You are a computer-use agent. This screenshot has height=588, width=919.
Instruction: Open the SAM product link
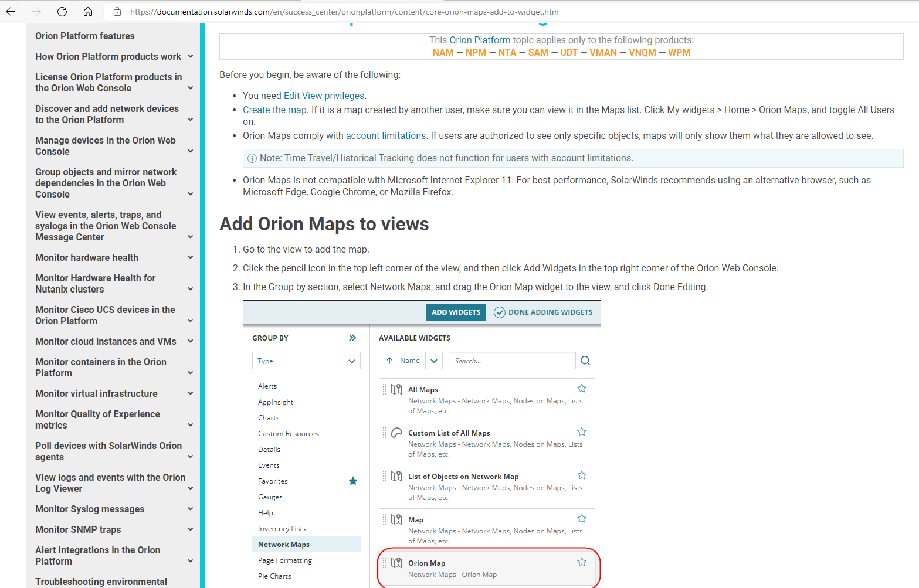click(x=538, y=52)
